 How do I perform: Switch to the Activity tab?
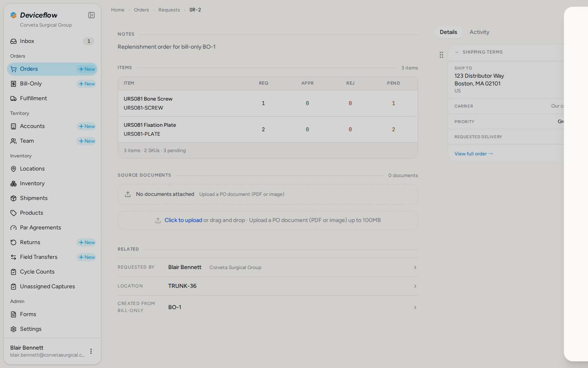479,32
